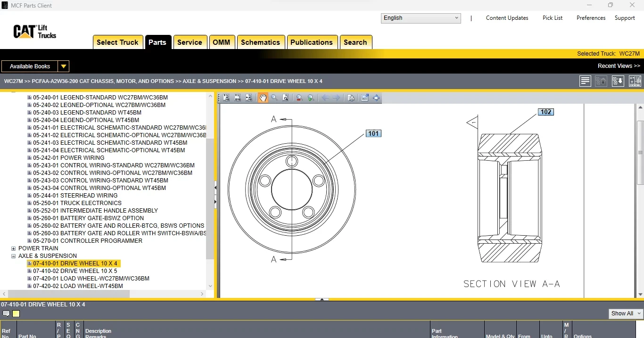Open the English language dropdown
Screen dimensions: 644x338
421,18
